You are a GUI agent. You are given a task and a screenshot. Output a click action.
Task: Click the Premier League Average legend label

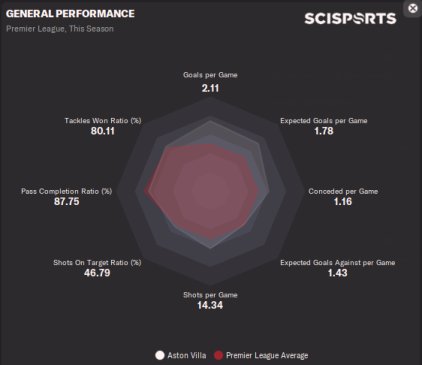click(267, 355)
